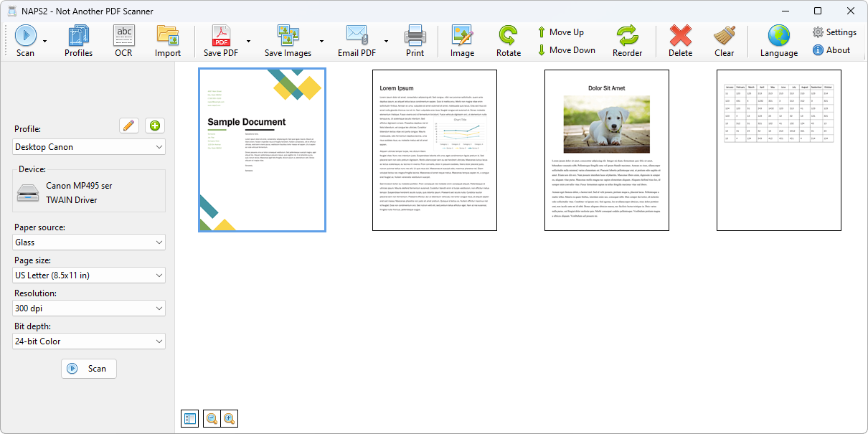Reorder the scanned pages

628,39
